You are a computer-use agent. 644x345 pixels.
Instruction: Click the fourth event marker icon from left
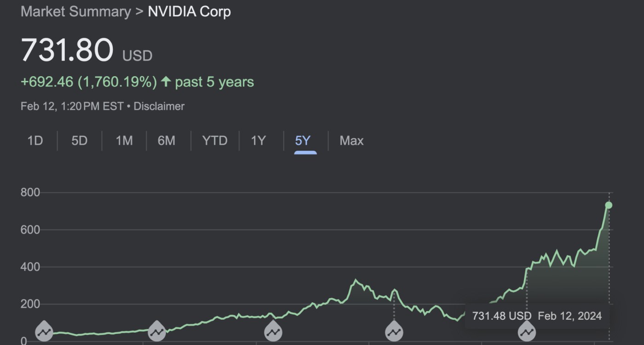394,331
